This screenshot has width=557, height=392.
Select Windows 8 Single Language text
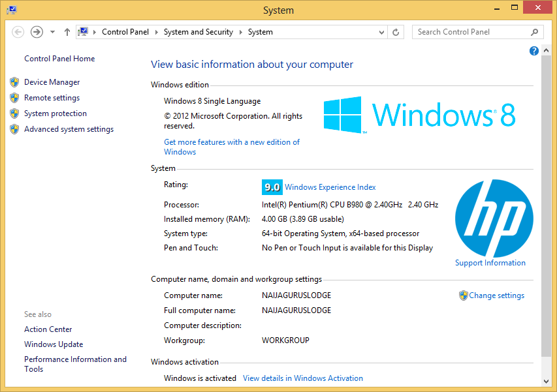click(212, 101)
